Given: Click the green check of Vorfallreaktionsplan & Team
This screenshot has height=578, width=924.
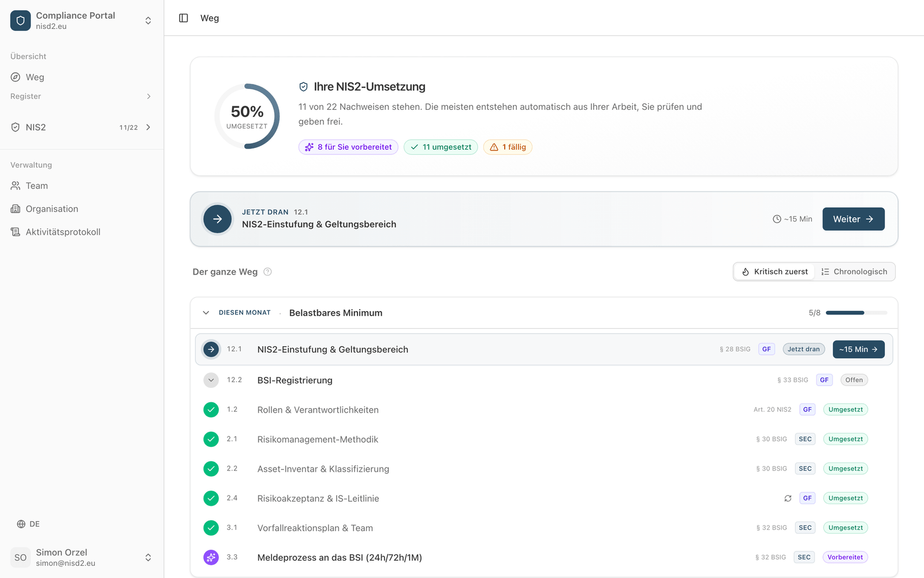Looking at the screenshot, I should coord(211,528).
